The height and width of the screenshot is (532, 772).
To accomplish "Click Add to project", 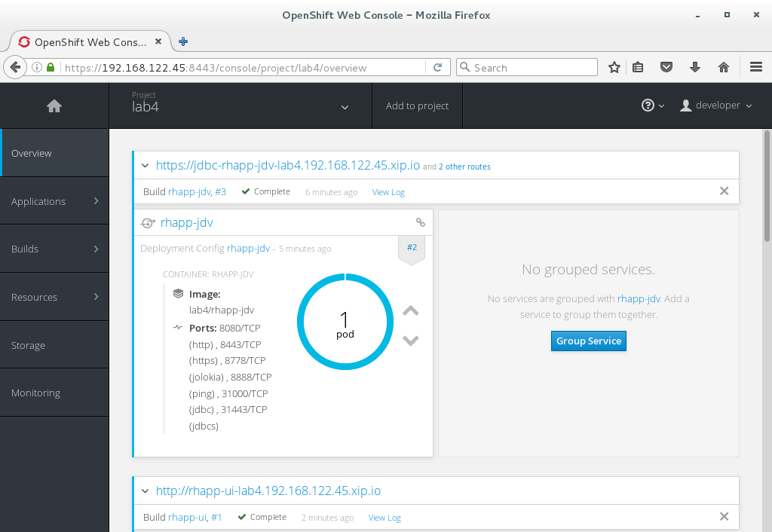I will pyautogui.click(x=417, y=105).
